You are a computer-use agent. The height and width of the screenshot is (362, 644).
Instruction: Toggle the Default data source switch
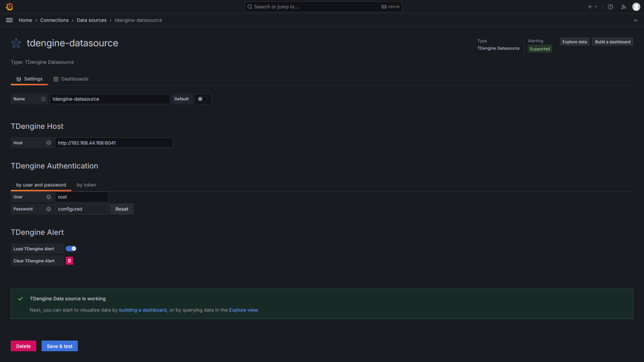pyautogui.click(x=202, y=99)
